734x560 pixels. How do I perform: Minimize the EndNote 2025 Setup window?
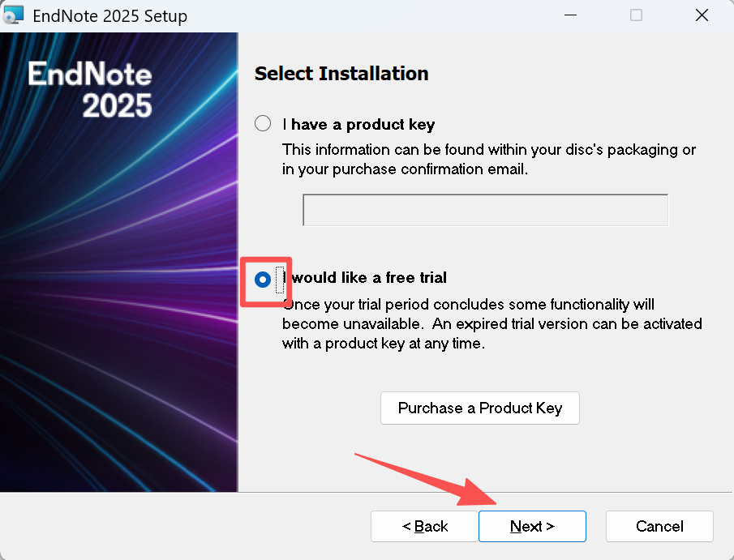coord(571,15)
